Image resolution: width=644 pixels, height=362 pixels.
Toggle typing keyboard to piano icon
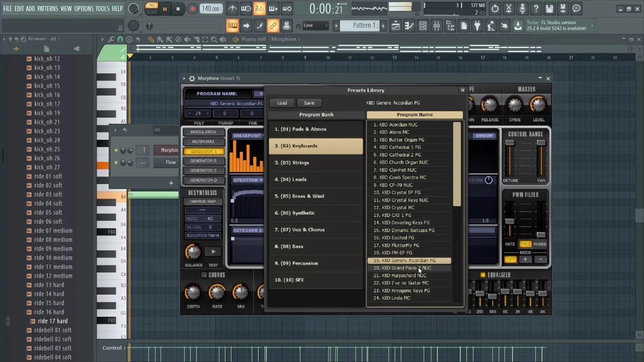tap(232, 26)
